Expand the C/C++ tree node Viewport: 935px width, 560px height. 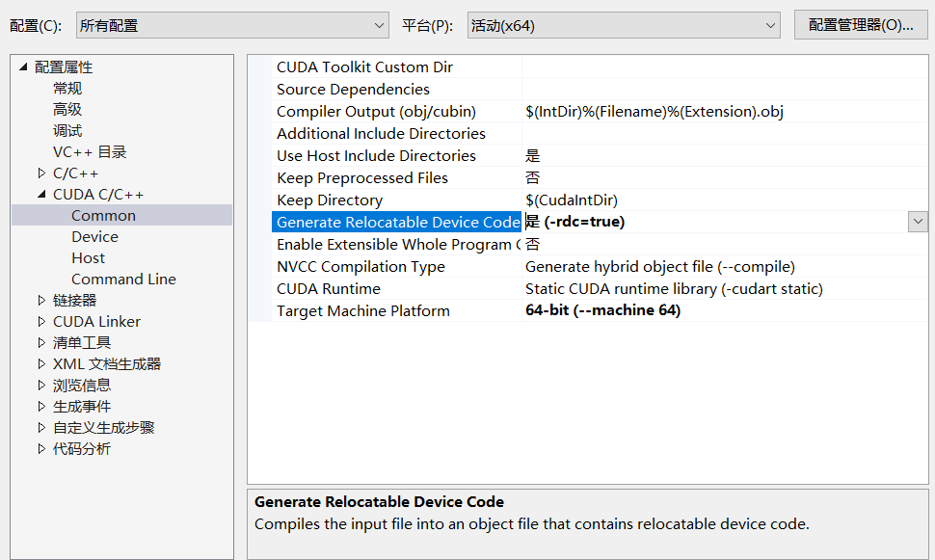[41, 173]
